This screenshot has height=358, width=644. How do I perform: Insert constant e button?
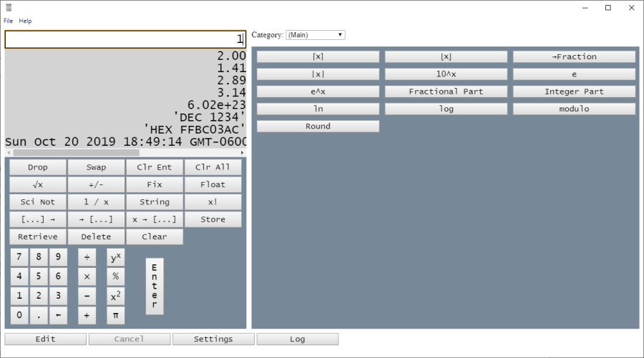pos(574,74)
